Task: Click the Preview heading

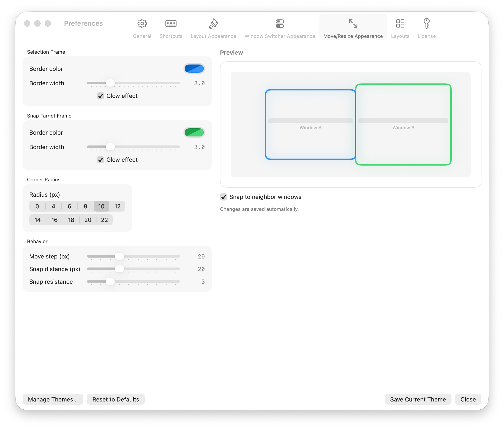Action: pos(231,53)
